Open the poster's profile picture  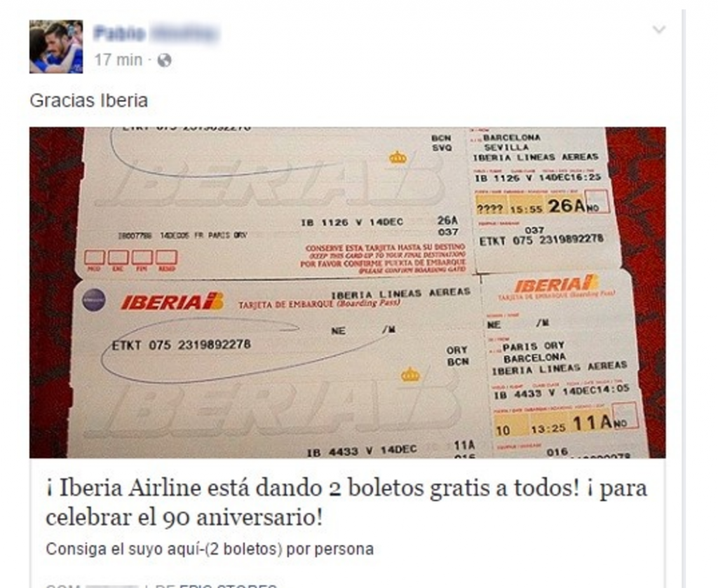coord(56,47)
